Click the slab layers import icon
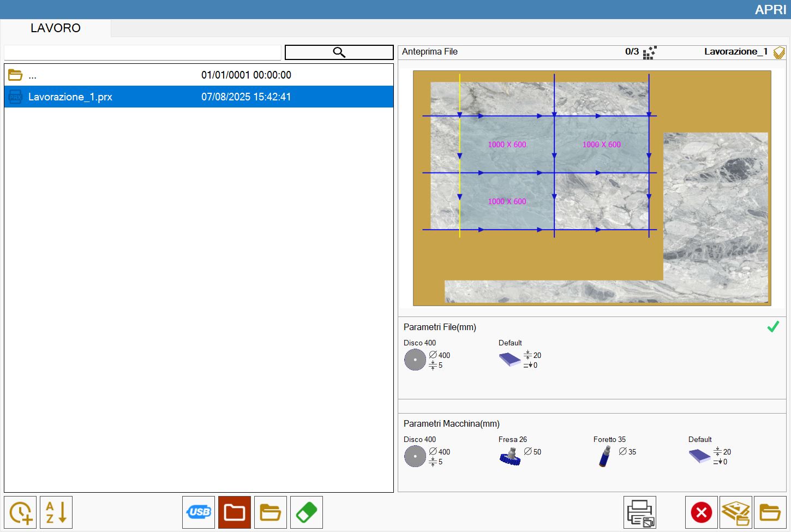This screenshot has width=791, height=532. point(736,512)
